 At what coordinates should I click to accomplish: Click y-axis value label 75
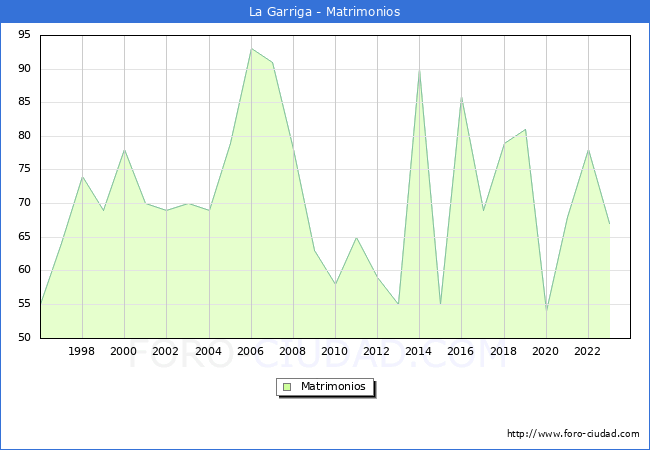click(x=24, y=169)
